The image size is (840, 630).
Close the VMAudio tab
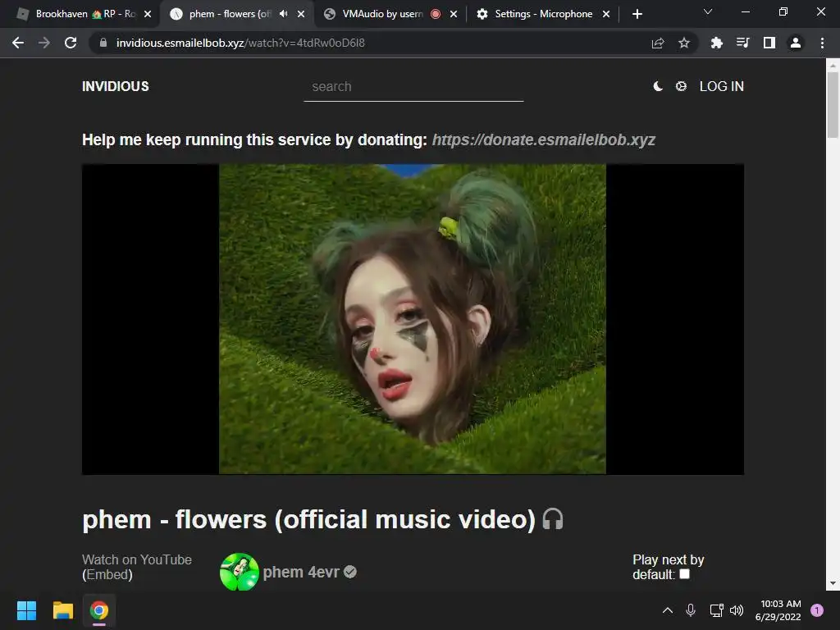[454, 14]
